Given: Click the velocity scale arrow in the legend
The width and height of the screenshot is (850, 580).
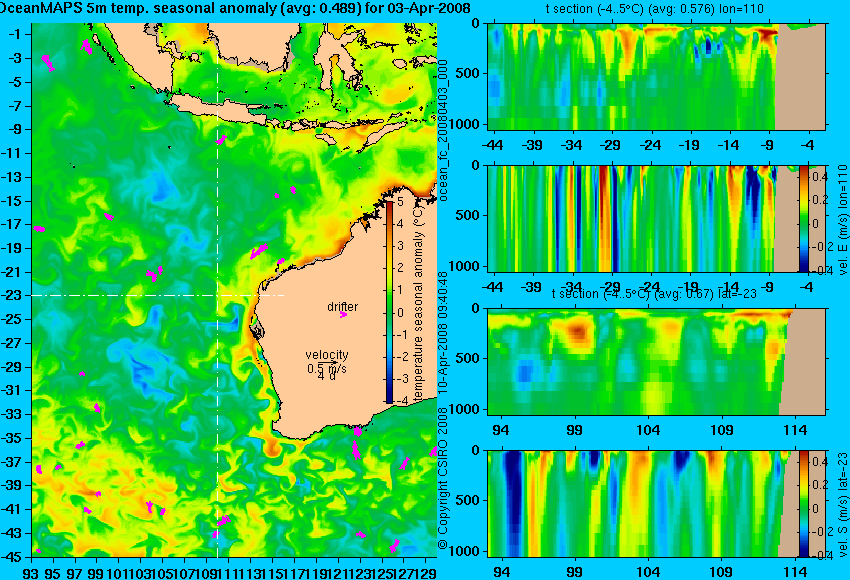Looking at the screenshot, I should coord(327,362).
